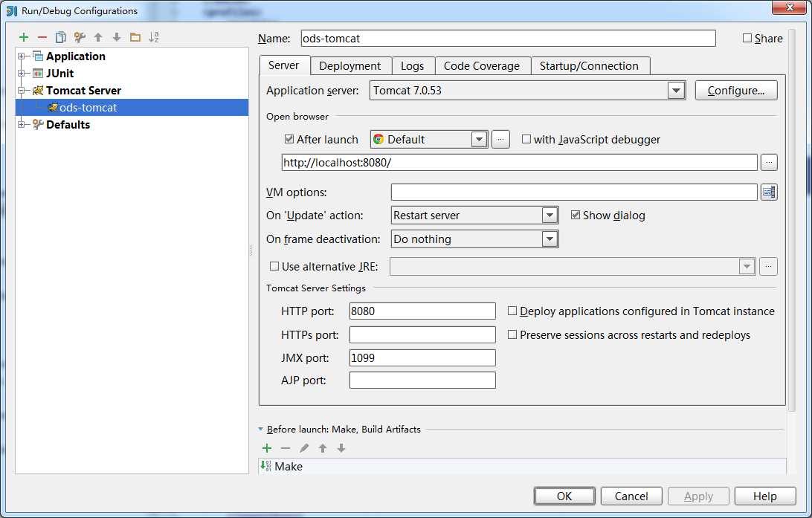Open the browser selection ellipsis button
Image resolution: width=812 pixels, height=518 pixels.
click(x=500, y=139)
